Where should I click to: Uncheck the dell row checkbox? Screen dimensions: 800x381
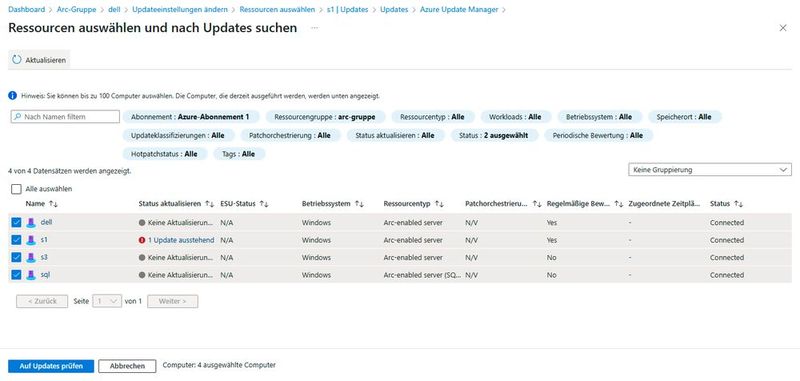tap(16, 222)
